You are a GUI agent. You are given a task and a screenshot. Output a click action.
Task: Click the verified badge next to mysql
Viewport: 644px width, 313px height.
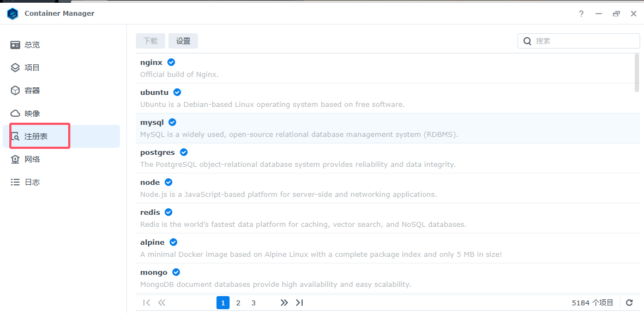click(172, 122)
